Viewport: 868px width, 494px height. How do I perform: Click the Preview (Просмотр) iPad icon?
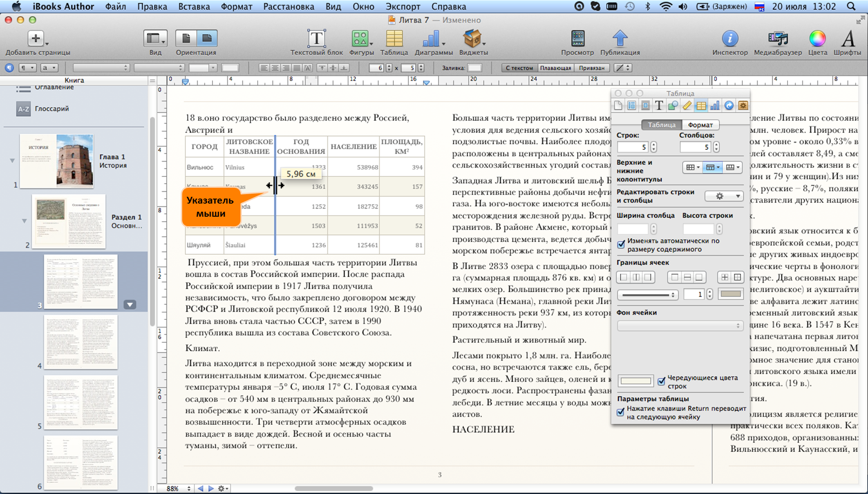pyautogui.click(x=578, y=39)
